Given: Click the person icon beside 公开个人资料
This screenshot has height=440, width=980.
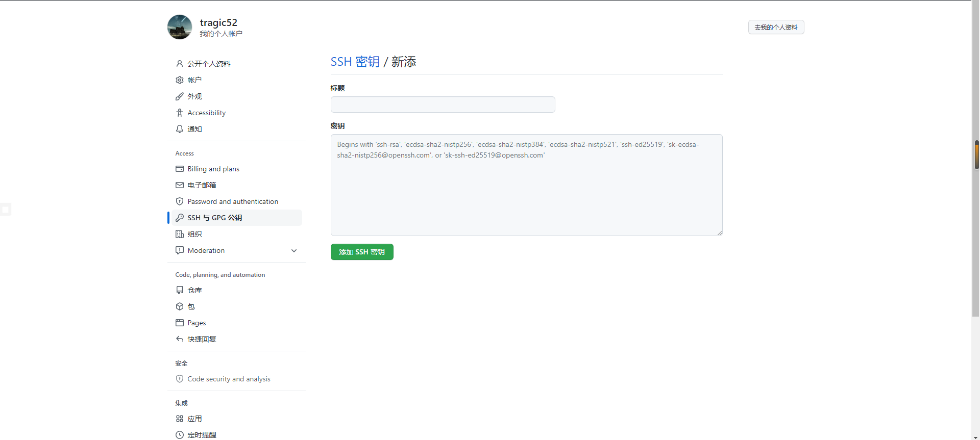Looking at the screenshot, I should point(180,64).
